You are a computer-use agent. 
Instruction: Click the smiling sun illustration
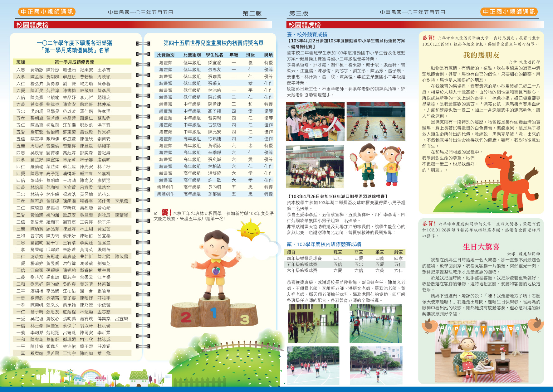[250, 230]
